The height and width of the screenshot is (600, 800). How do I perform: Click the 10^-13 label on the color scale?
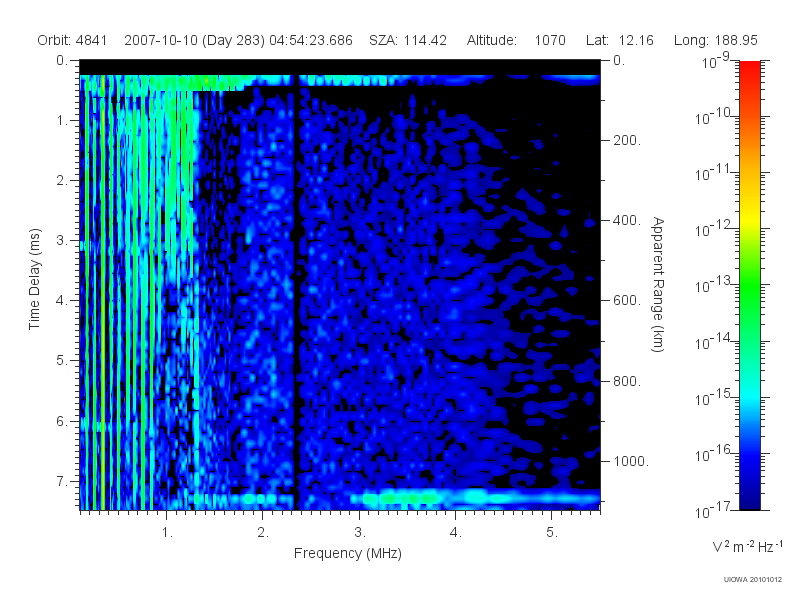pos(714,285)
